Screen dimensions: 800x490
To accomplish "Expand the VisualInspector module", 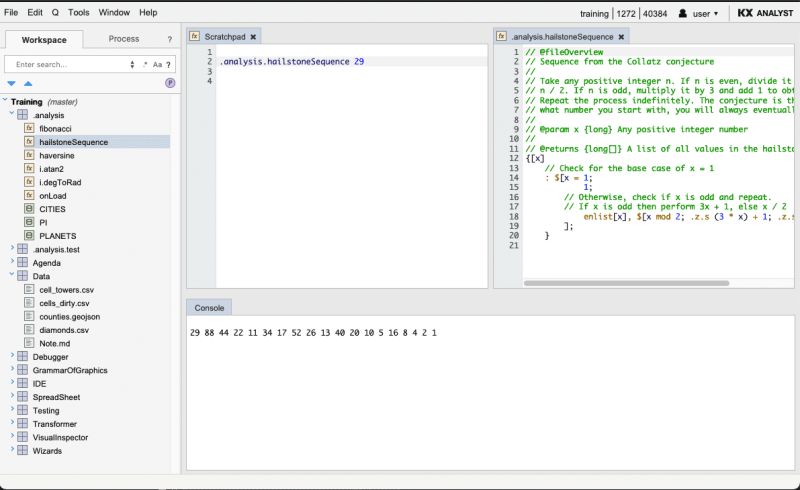I will (x=12, y=436).
